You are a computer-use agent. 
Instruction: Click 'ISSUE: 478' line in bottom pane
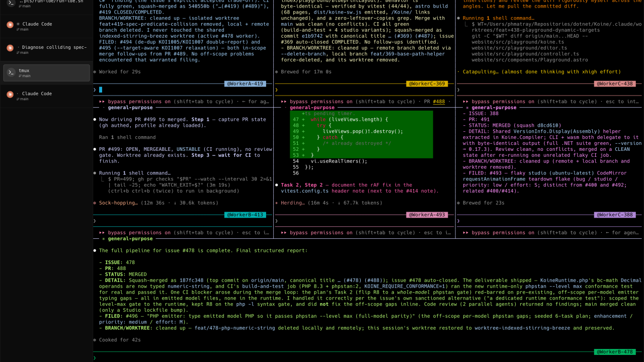click(117, 262)
